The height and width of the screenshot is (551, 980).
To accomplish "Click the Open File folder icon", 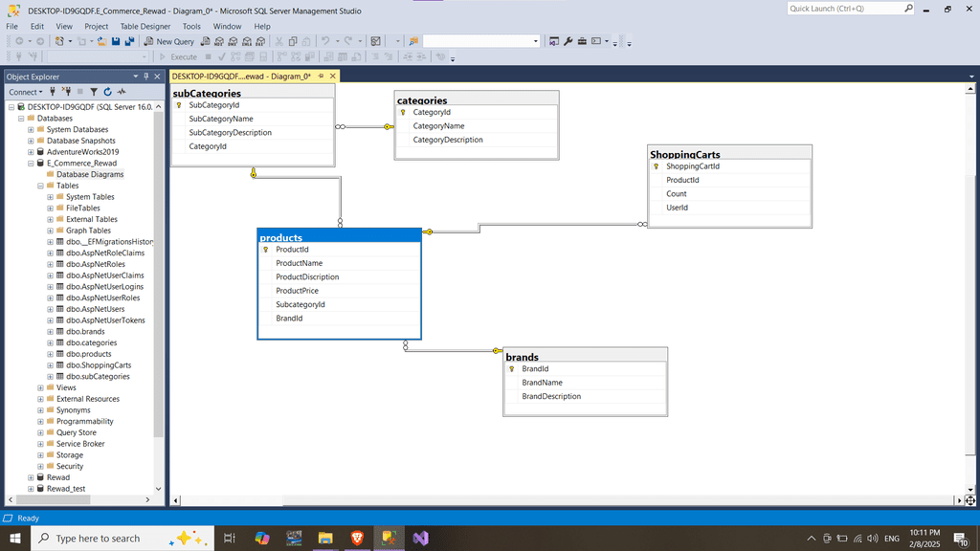I will tap(101, 41).
